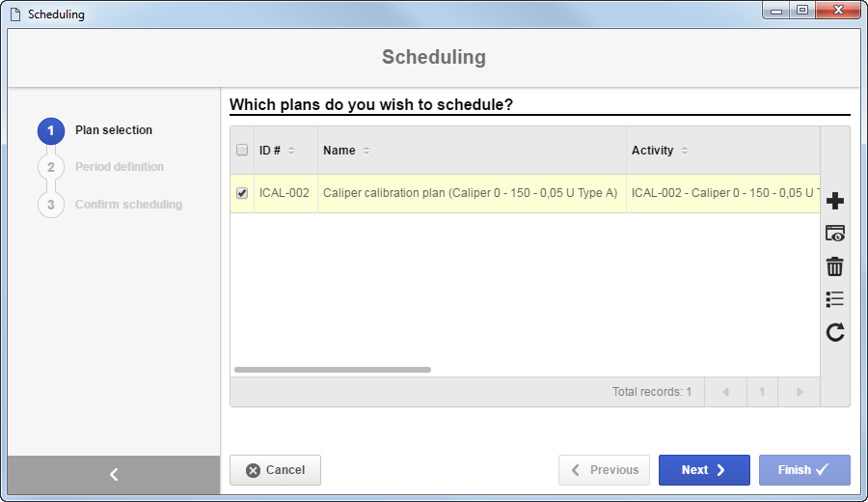Click the Next button

[704, 470]
